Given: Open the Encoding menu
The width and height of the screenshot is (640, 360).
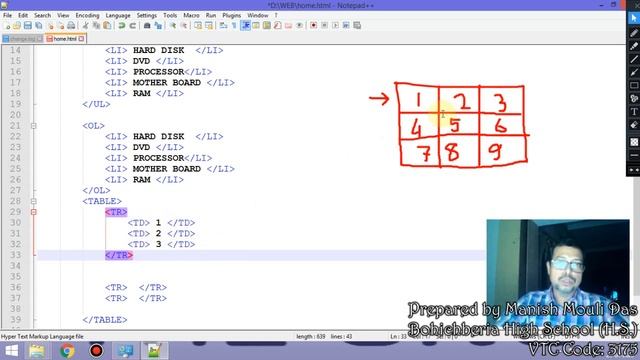Looking at the screenshot, I should tap(87, 15).
